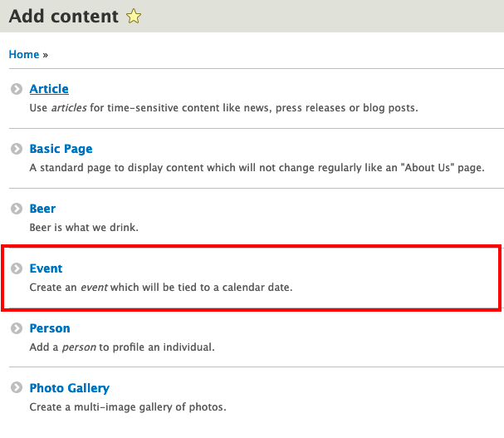Screen dimensions: 504x438
Task: Choose the Basic Page title link
Action: tap(61, 149)
